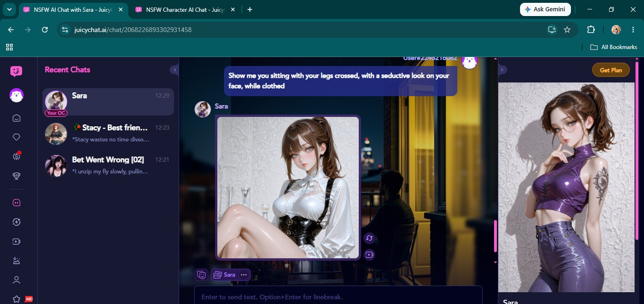Click the site information icon in address bar
Screen dimensions: 644x304
(x=65, y=30)
